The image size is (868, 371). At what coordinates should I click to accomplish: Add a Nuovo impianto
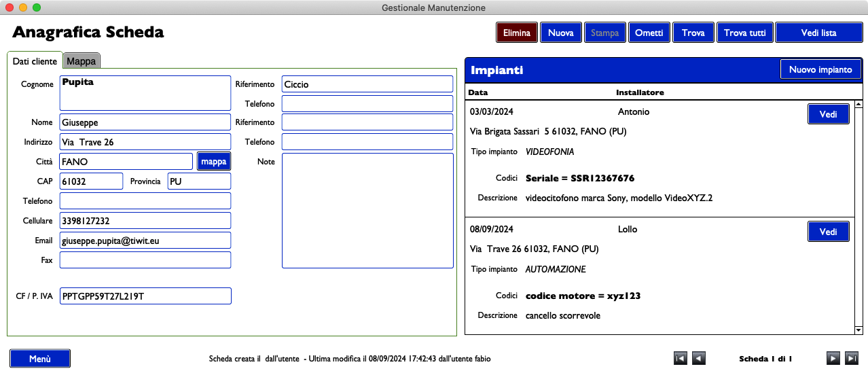click(820, 69)
